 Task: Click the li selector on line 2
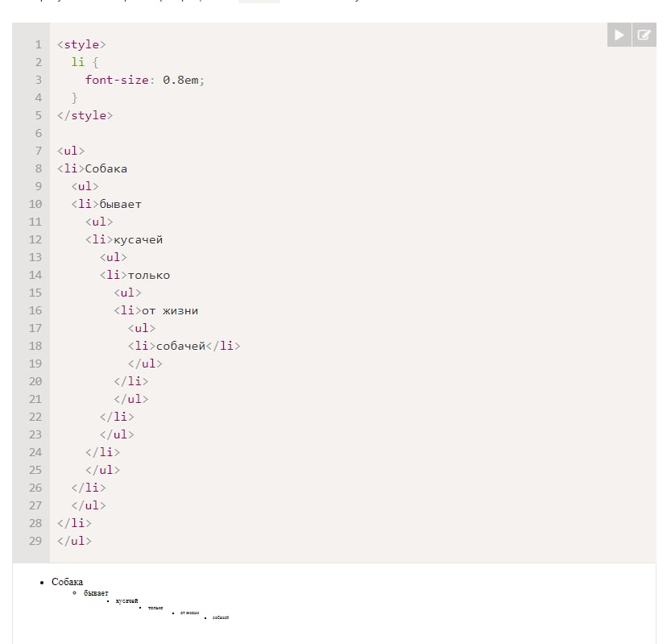pos(77,62)
